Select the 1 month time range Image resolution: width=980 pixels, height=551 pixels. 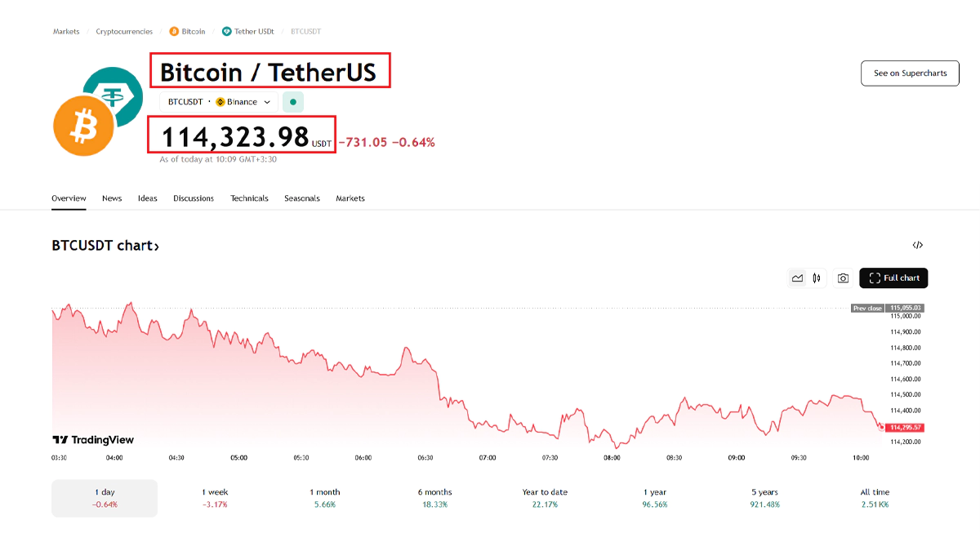point(325,498)
